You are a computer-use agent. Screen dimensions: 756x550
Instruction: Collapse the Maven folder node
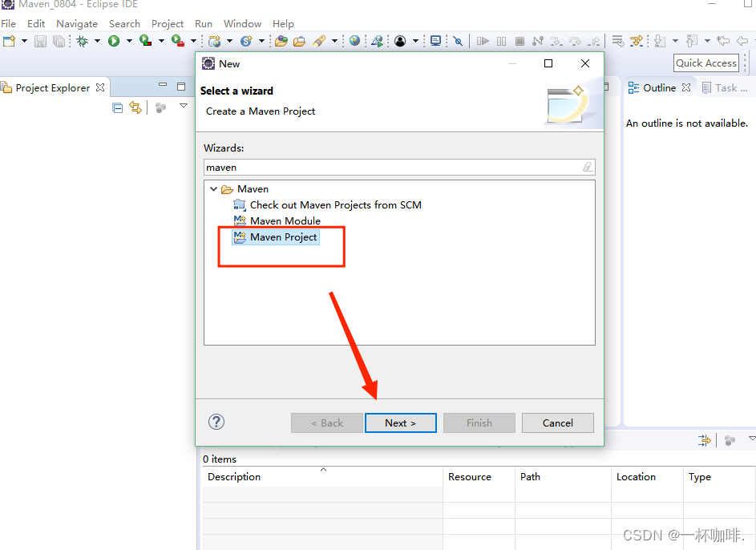click(x=213, y=189)
